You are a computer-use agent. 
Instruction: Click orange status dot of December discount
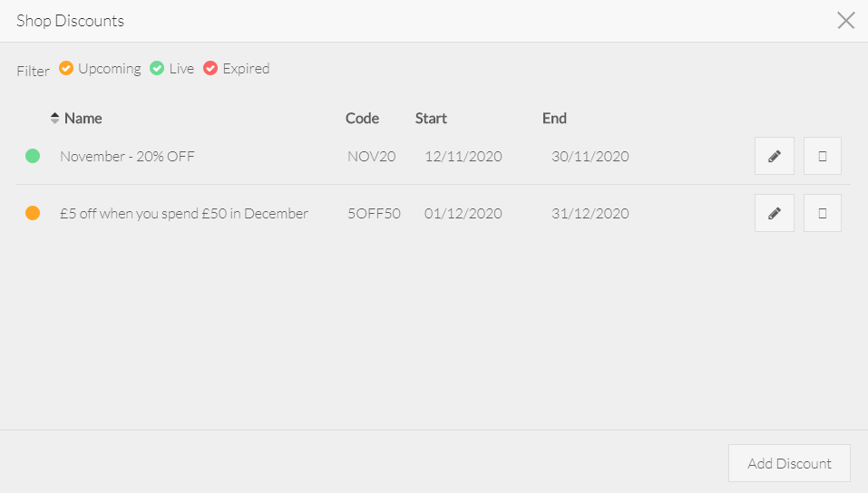tap(33, 213)
